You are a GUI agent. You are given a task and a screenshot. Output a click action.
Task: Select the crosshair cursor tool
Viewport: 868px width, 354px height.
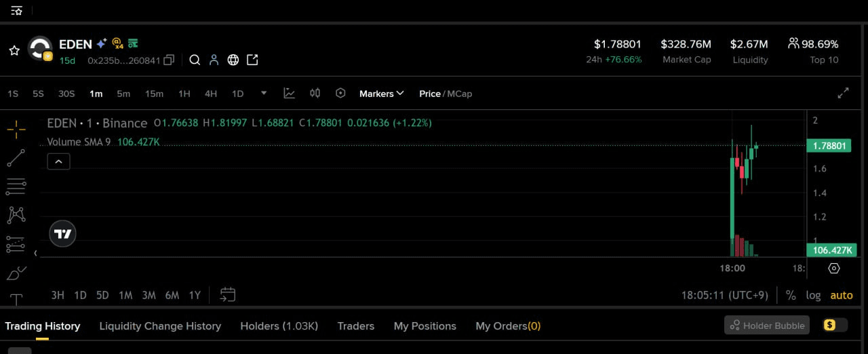[16, 129]
